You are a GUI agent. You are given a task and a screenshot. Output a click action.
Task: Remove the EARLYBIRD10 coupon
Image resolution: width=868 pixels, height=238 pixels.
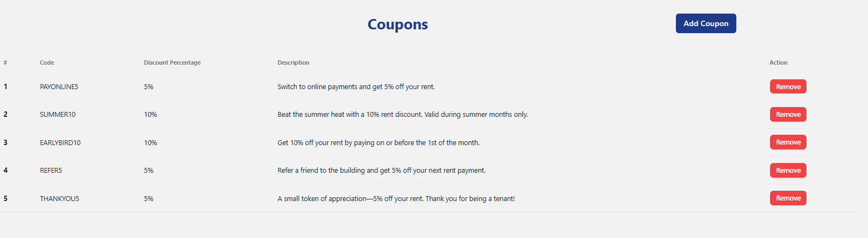pyautogui.click(x=787, y=142)
